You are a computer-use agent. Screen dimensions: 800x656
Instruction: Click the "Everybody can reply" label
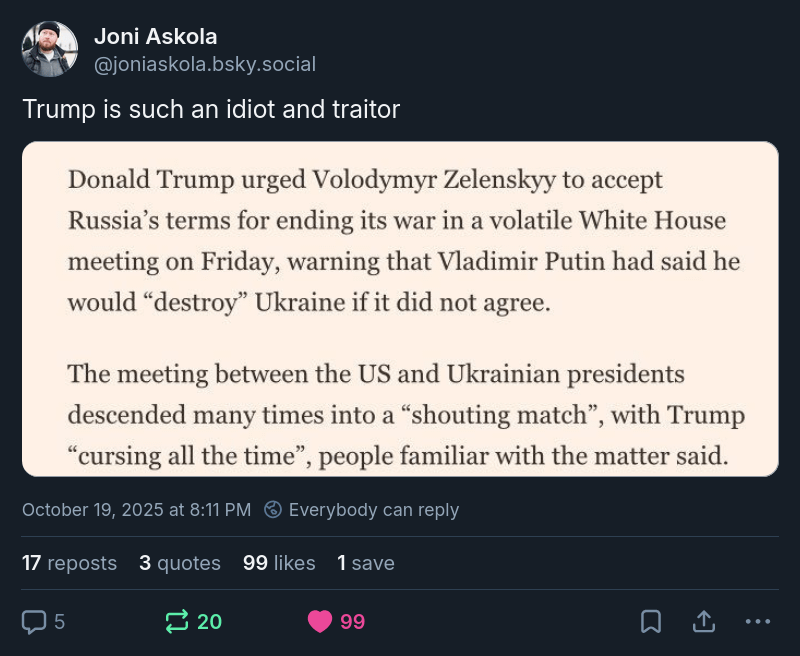pos(373,510)
